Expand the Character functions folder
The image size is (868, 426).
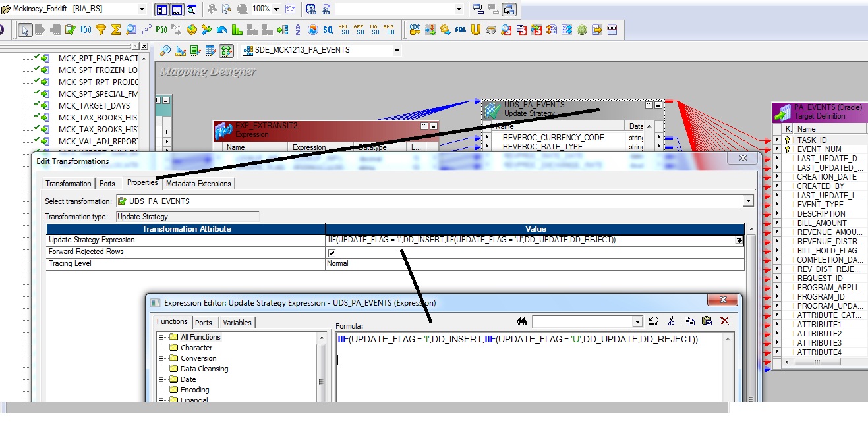pyautogui.click(x=160, y=347)
